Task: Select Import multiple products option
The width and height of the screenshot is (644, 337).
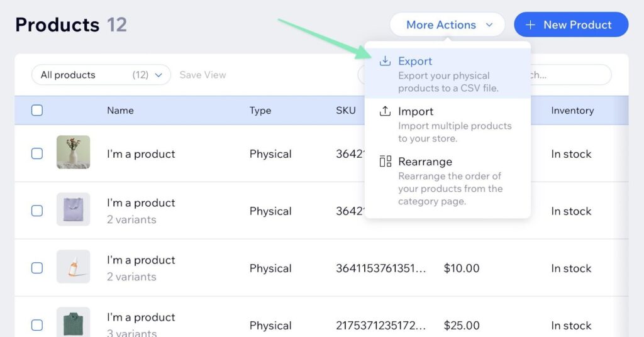Action: point(448,124)
